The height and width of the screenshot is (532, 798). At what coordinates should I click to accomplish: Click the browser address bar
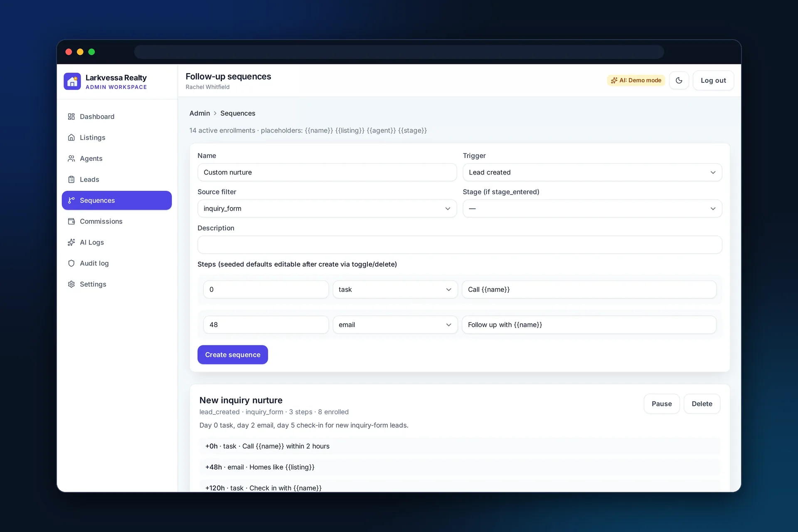pyautogui.click(x=399, y=52)
